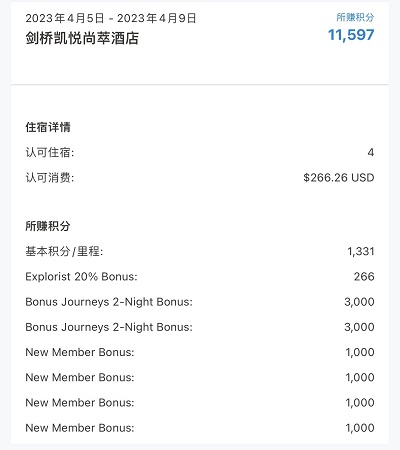This screenshot has height=450, width=400.
Task: Click the first 3,000 points value
Action: [359, 302]
